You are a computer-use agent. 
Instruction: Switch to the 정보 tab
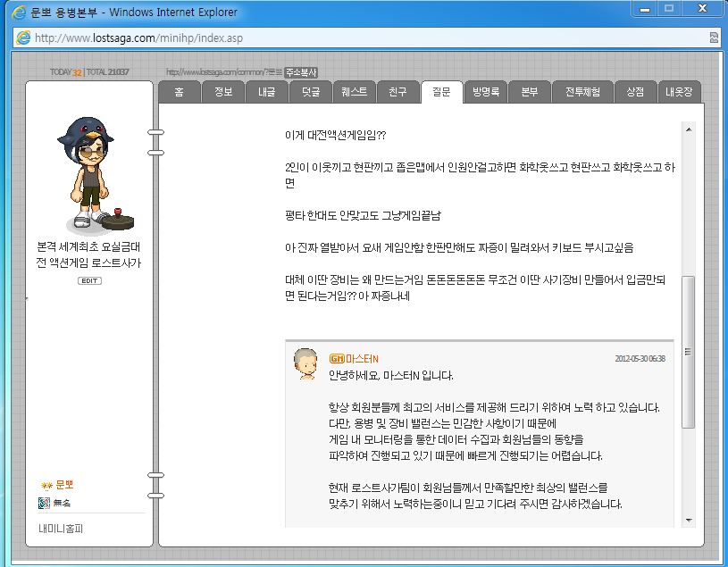point(223,91)
